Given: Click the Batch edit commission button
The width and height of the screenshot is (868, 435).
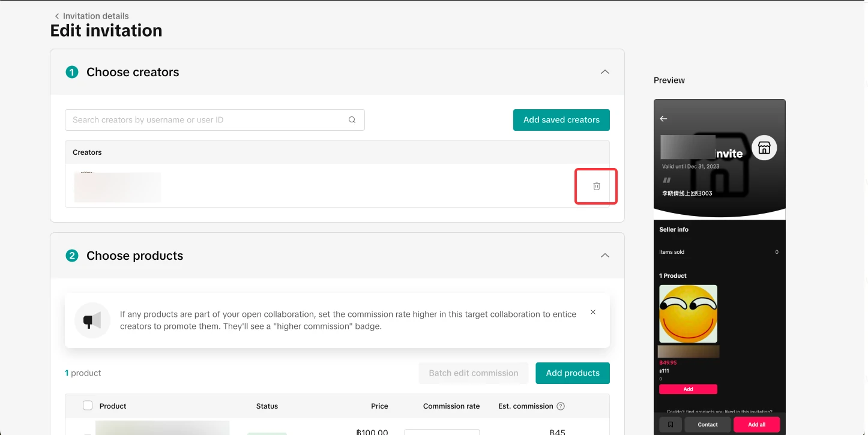Looking at the screenshot, I should point(473,373).
